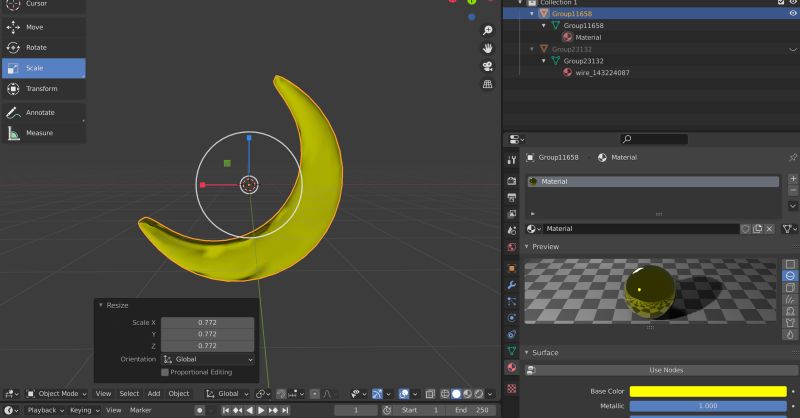800x418 pixels.
Task: Open the World properties tab
Action: click(512, 247)
